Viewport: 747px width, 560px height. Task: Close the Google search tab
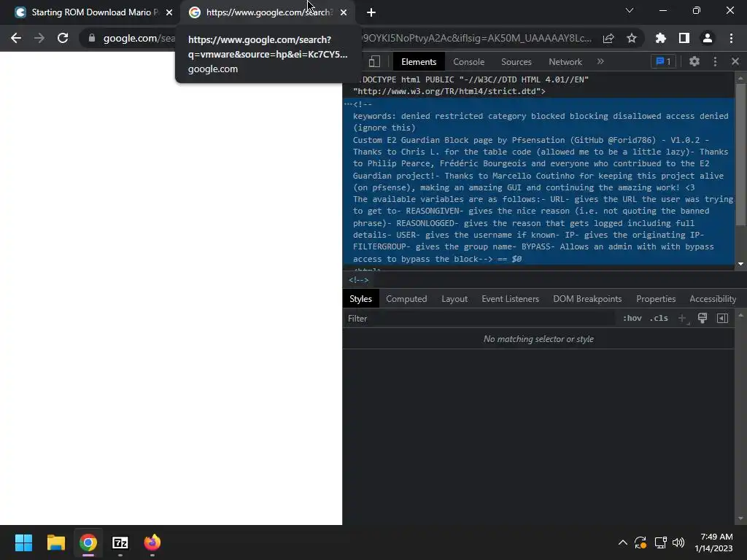point(344,12)
